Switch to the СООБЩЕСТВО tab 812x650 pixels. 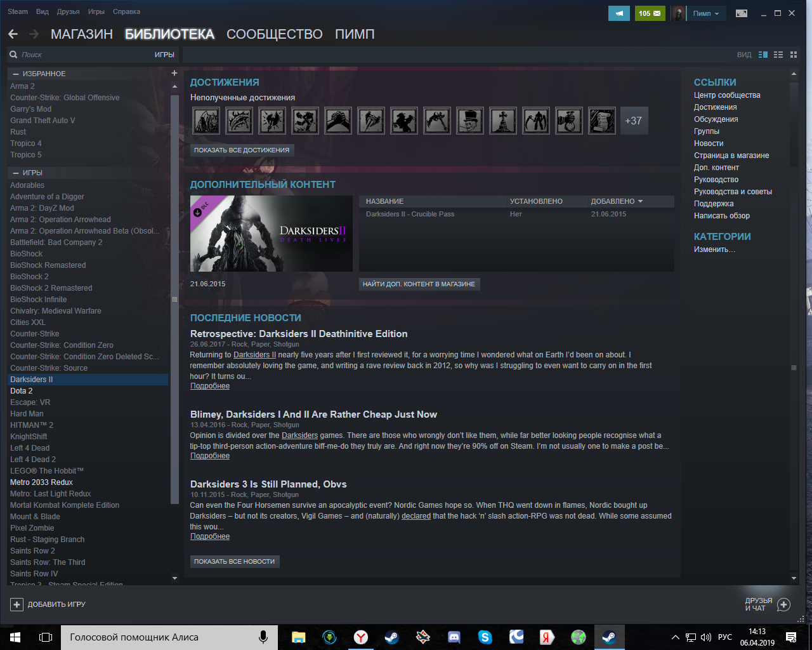tap(275, 34)
